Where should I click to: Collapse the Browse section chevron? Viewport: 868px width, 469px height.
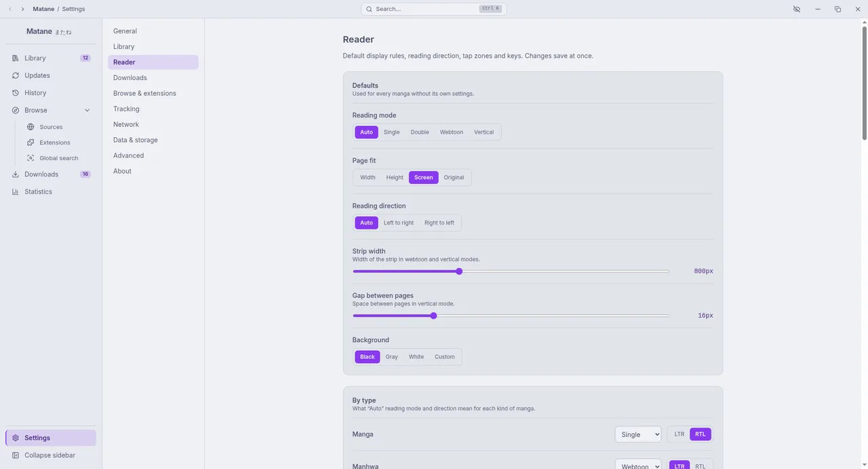[x=87, y=111]
